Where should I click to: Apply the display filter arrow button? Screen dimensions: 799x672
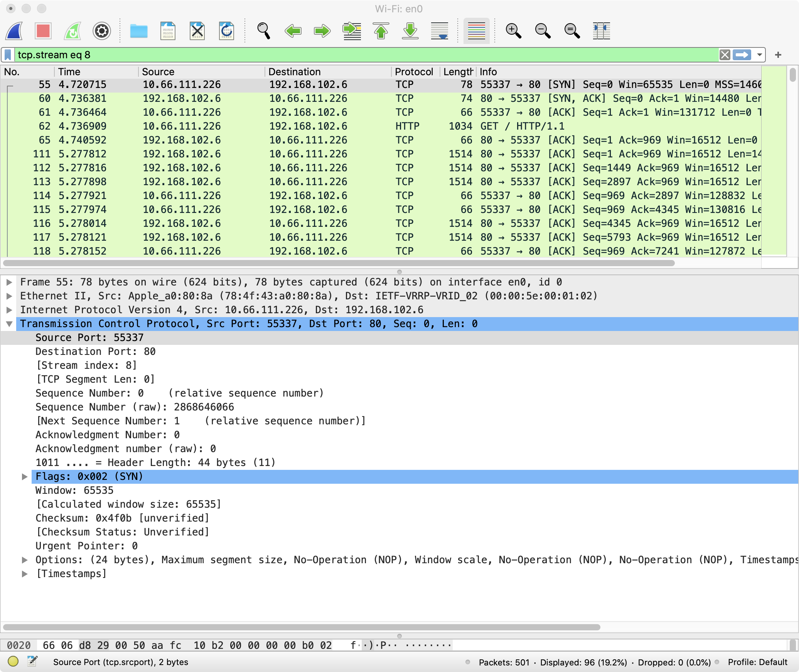(x=742, y=55)
